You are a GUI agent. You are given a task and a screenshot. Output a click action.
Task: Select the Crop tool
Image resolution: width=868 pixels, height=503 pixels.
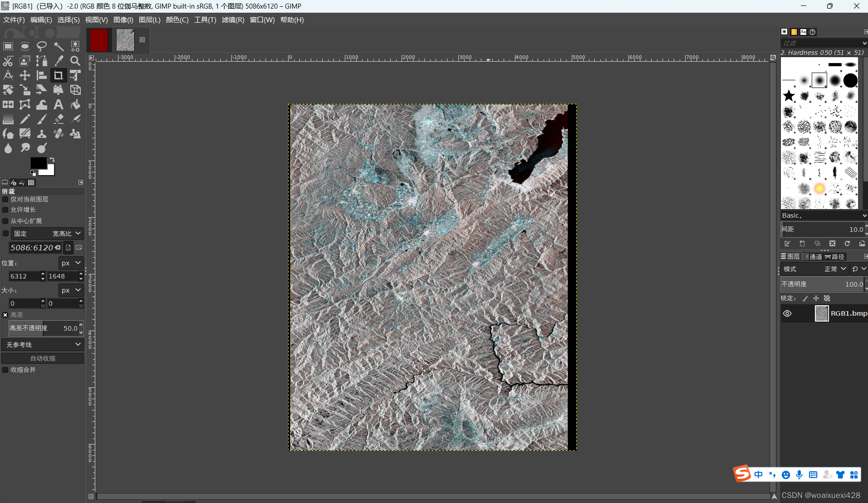pos(59,75)
